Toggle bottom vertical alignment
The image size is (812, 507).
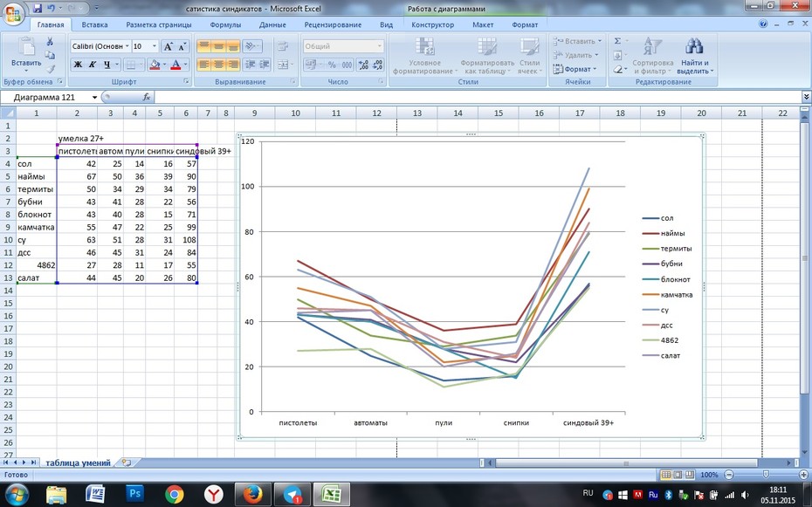(233, 46)
